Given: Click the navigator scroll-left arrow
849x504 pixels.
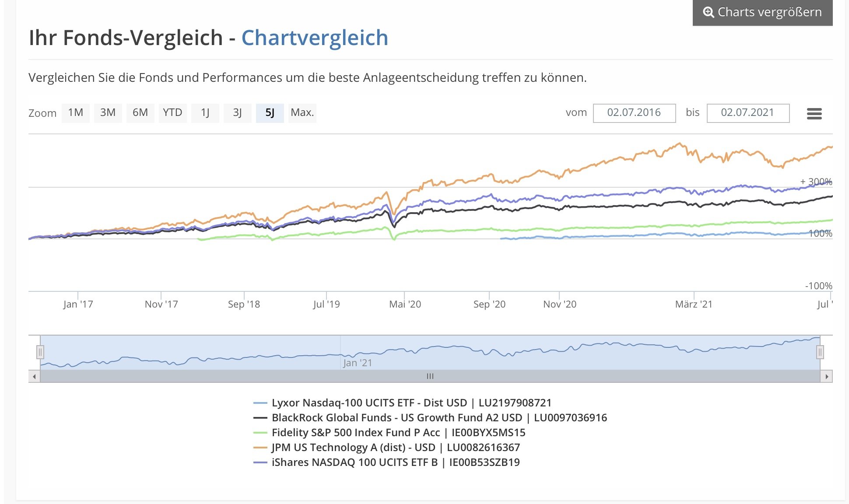Looking at the screenshot, I should click(34, 376).
